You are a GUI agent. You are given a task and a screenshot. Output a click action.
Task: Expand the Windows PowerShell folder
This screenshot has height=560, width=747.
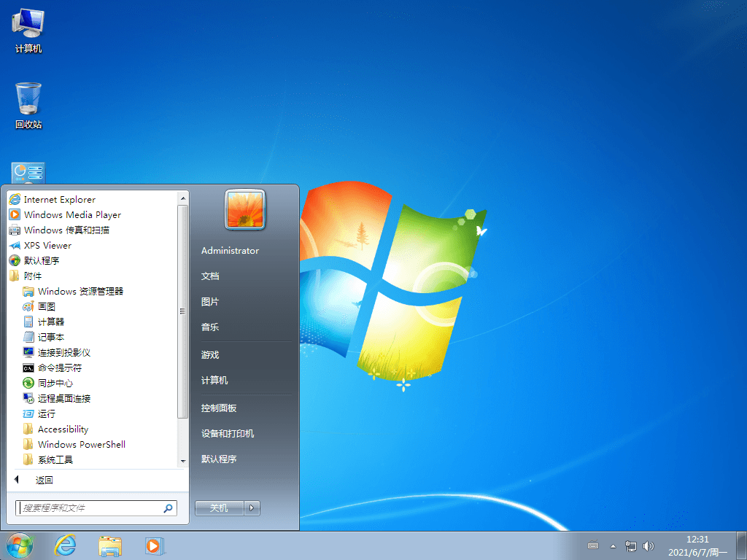80,444
